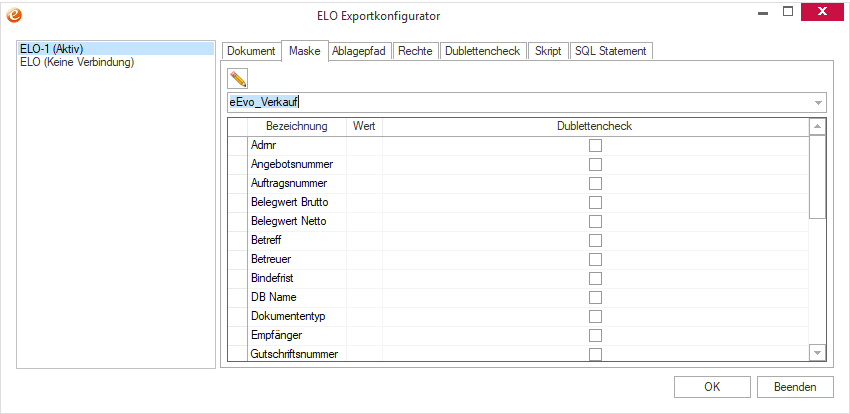Click the Wert cell for Betreuer
Viewport: 850px width, 414px height.
pos(364,259)
